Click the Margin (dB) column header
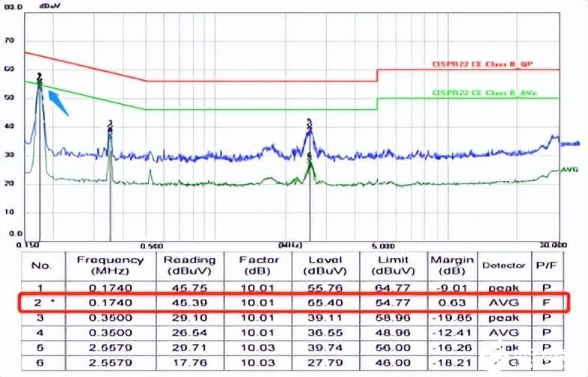Screen dimensions: 588x377 pos(451,265)
